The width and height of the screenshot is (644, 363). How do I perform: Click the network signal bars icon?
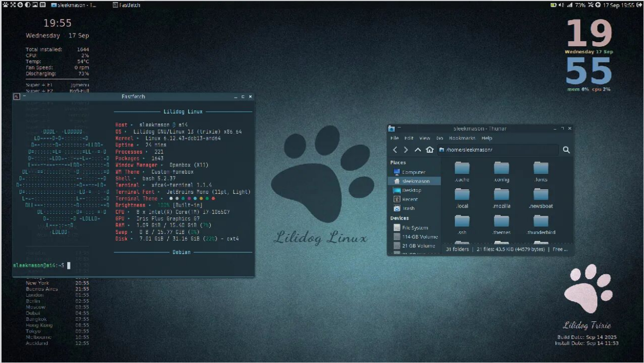pos(569,5)
